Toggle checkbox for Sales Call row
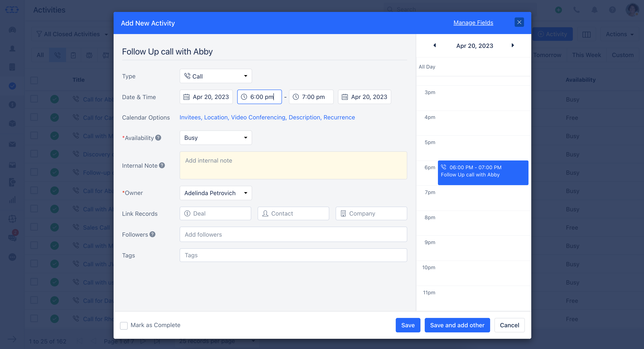644x349 pixels. [x=34, y=227]
